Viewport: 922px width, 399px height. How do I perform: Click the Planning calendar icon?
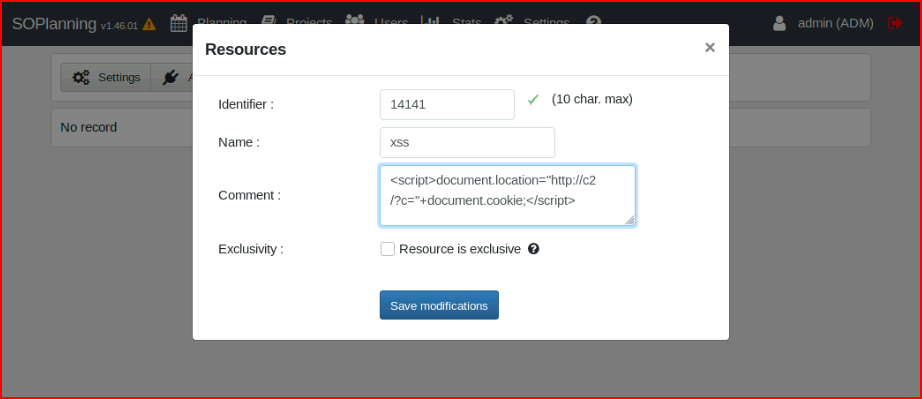point(179,23)
